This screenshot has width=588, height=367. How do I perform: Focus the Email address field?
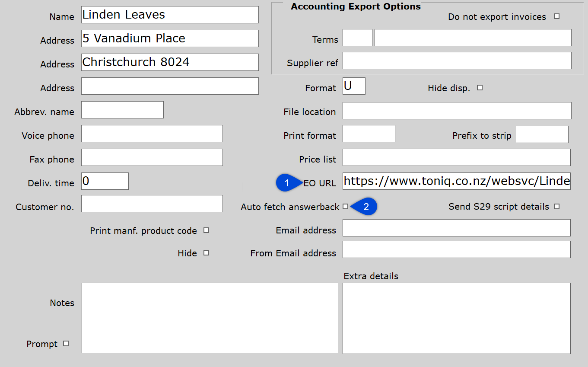[456, 228]
